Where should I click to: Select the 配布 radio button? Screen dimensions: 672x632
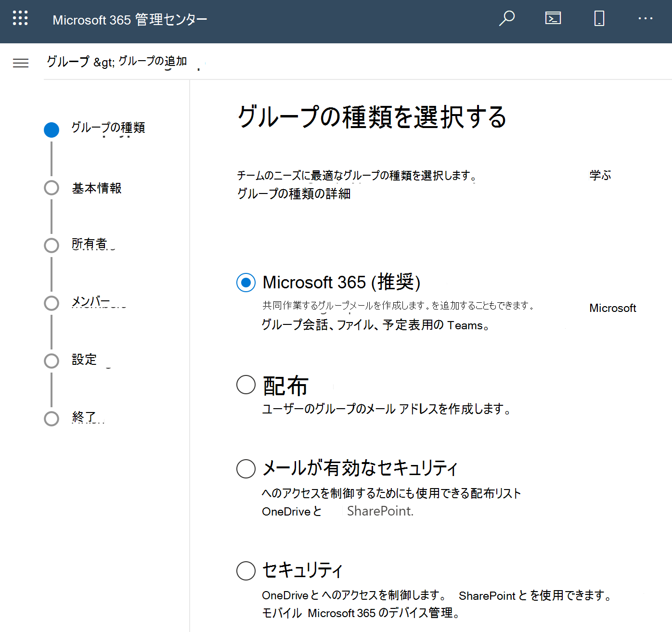pos(246,385)
